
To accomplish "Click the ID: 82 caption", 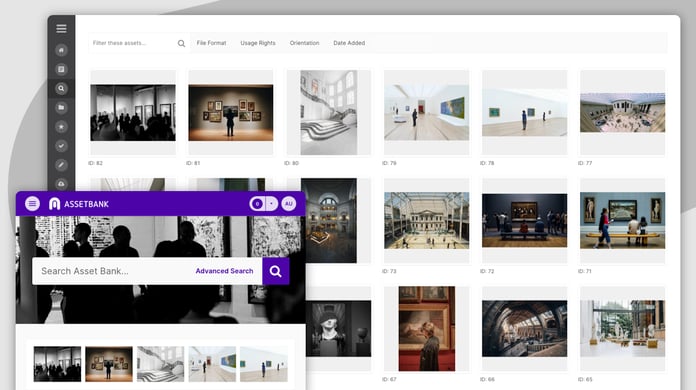I will click(x=95, y=163).
